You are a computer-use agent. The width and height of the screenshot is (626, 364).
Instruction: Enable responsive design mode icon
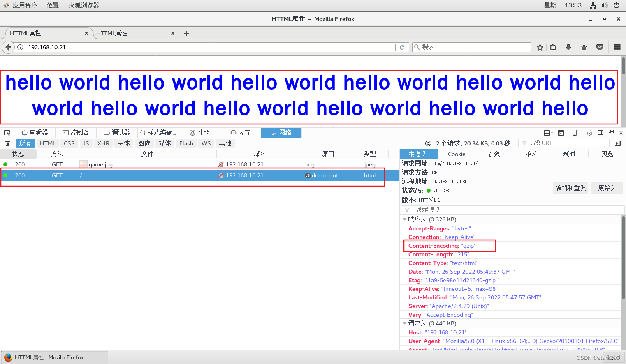pyautogui.click(x=575, y=132)
